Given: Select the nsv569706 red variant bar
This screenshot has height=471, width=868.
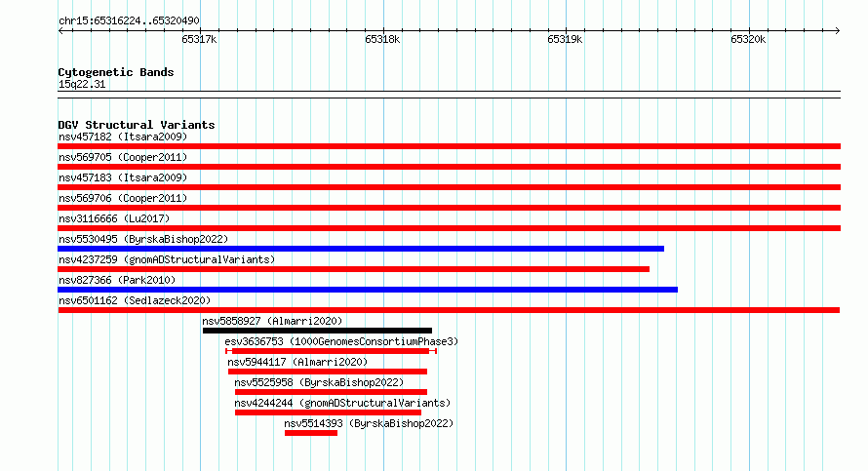Looking at the screenshot, I should tap(449, 208).
